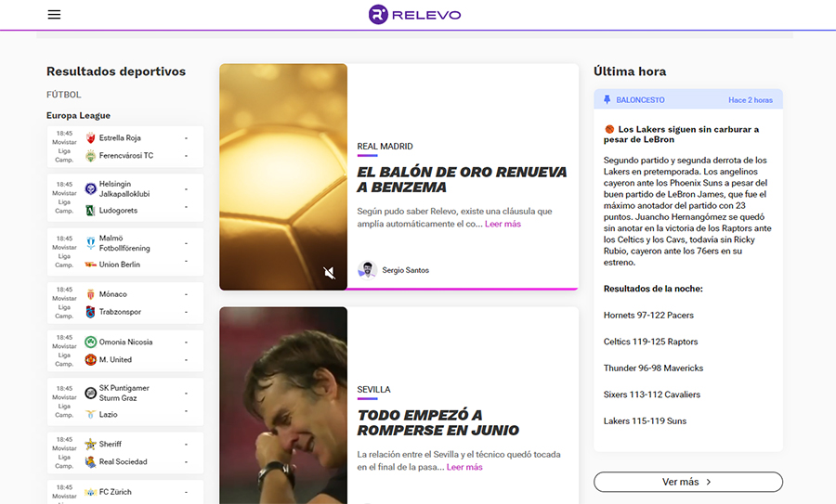
Task: Select the BALONCESTO category label
Action: [640, 99]
